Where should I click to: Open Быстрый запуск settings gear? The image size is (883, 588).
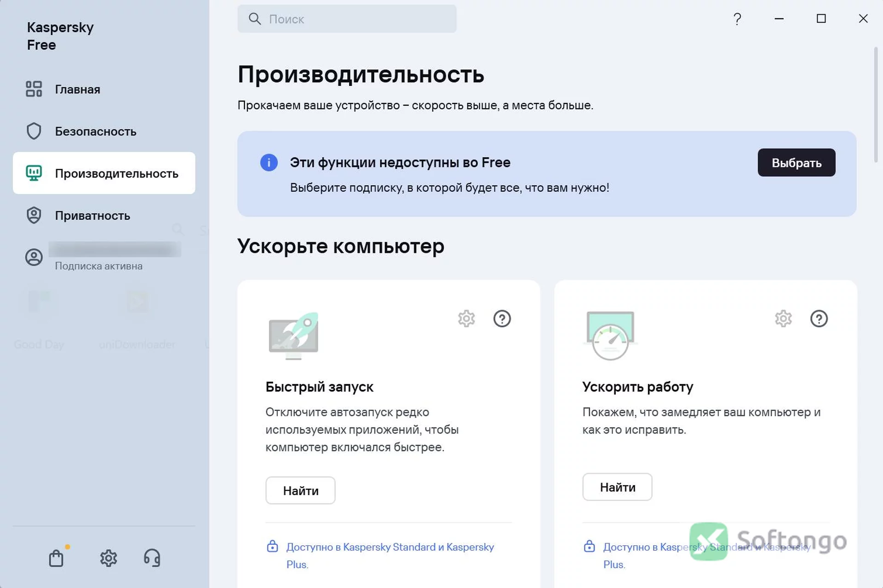point(466,319)
